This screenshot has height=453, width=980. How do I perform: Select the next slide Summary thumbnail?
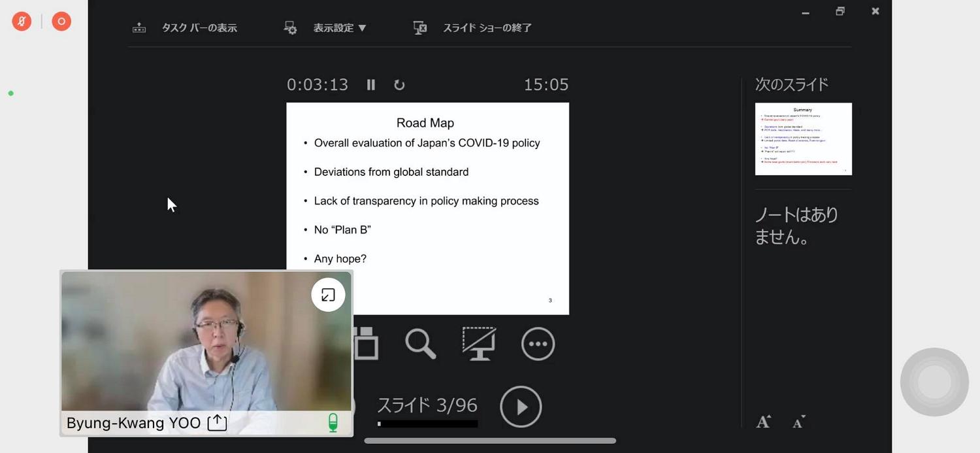point(803,139)
